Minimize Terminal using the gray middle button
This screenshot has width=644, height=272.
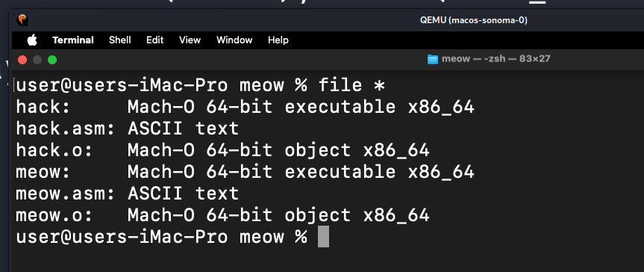[37, 60]
